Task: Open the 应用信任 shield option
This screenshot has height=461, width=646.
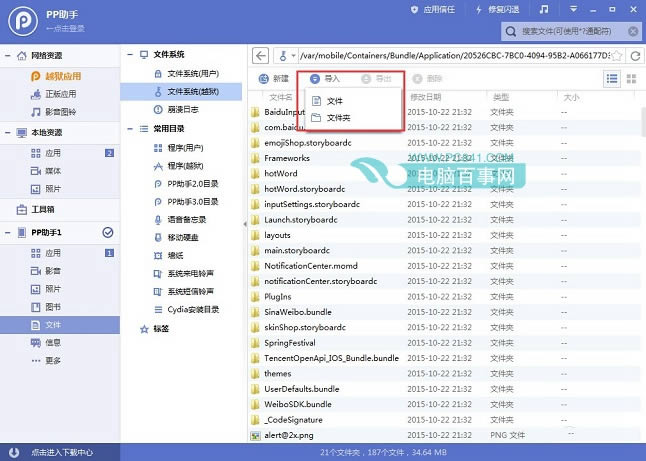Action: 433,9
